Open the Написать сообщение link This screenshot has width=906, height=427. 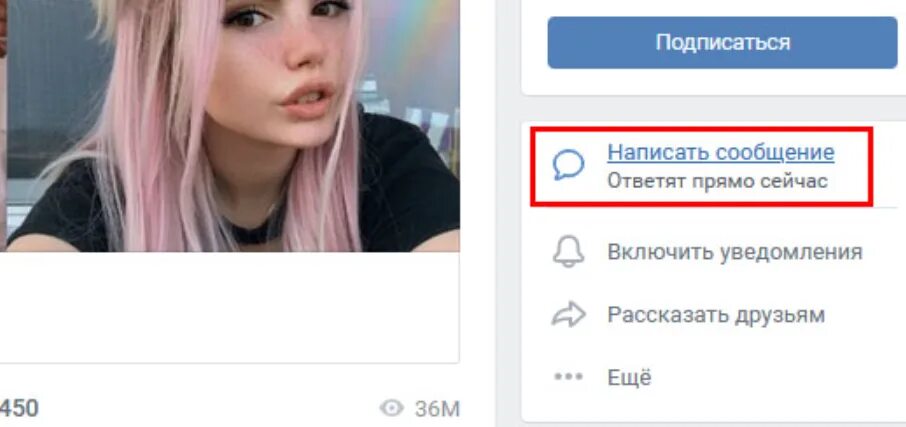721,153
